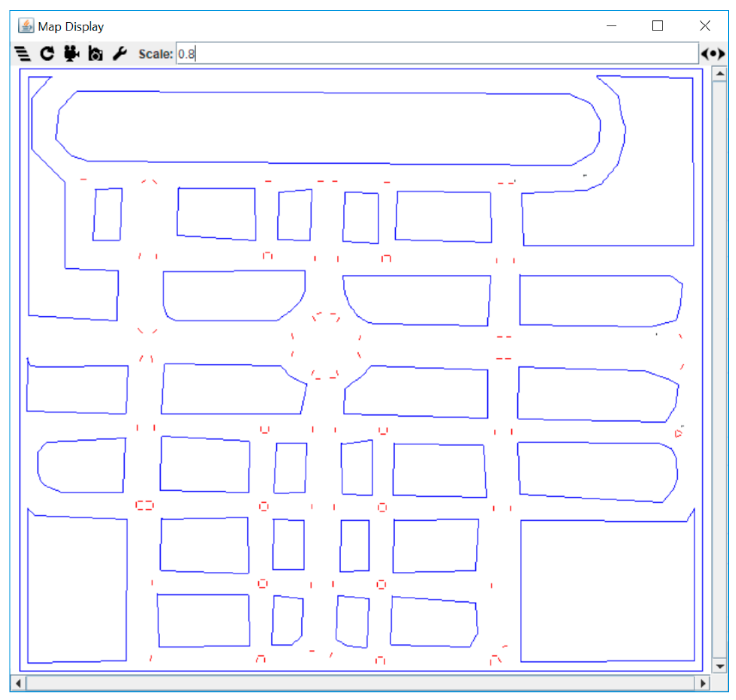Click the Scale input field
736x700 pixels.
437,54
